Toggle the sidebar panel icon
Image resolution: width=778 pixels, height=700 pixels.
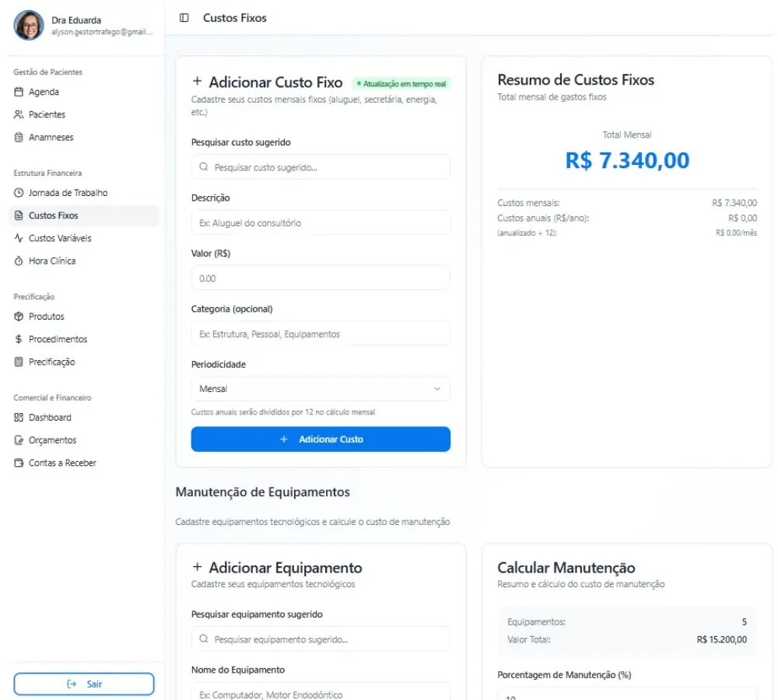[x=184, y=18]
